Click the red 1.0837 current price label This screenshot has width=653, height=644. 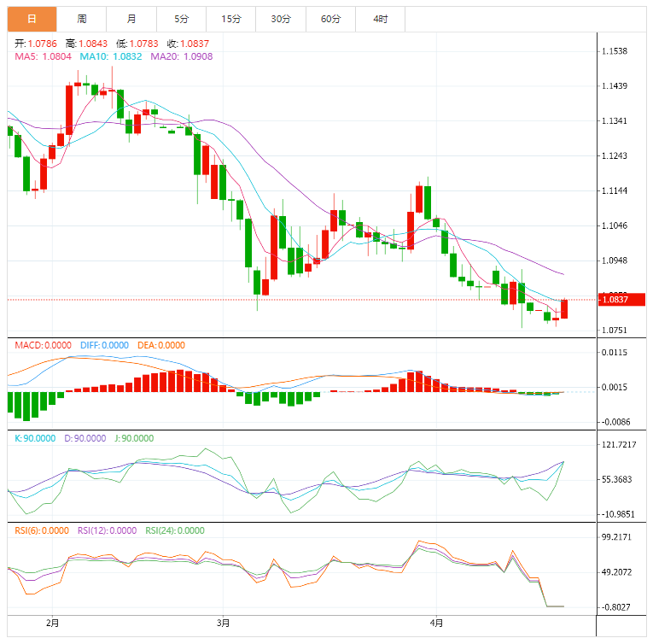click(x=621, y=299)
